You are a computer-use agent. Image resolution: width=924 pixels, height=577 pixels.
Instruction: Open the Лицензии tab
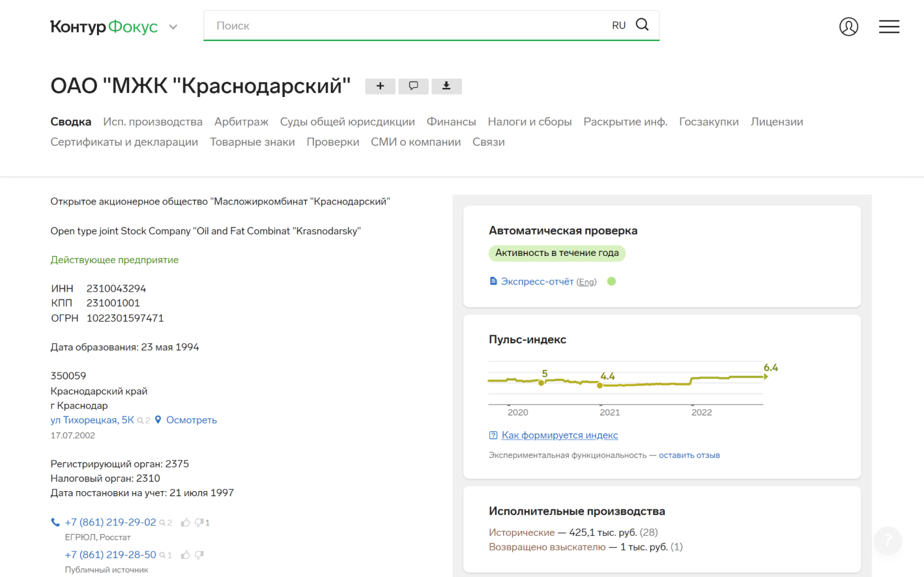point(777,122)
